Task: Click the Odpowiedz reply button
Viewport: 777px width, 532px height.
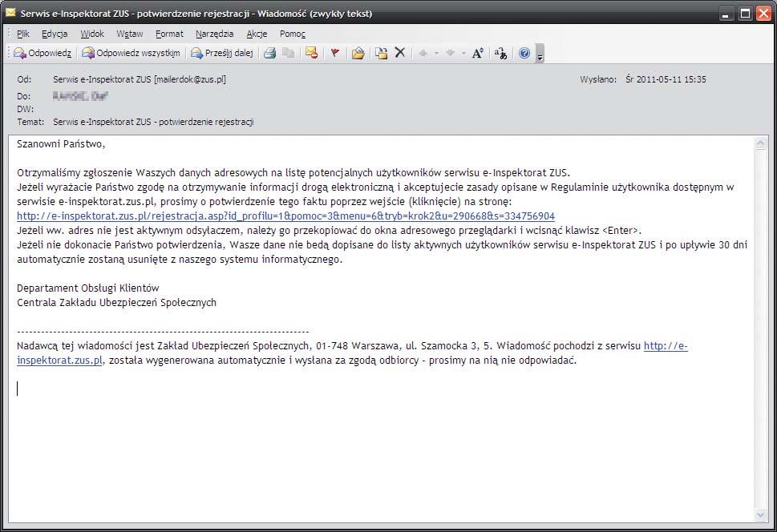Action: coord(42,53)
